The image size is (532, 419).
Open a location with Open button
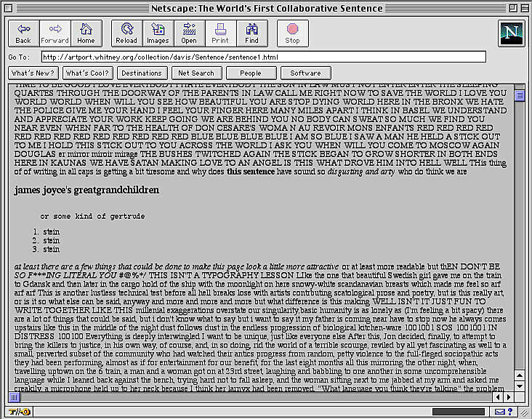[189, 33]
